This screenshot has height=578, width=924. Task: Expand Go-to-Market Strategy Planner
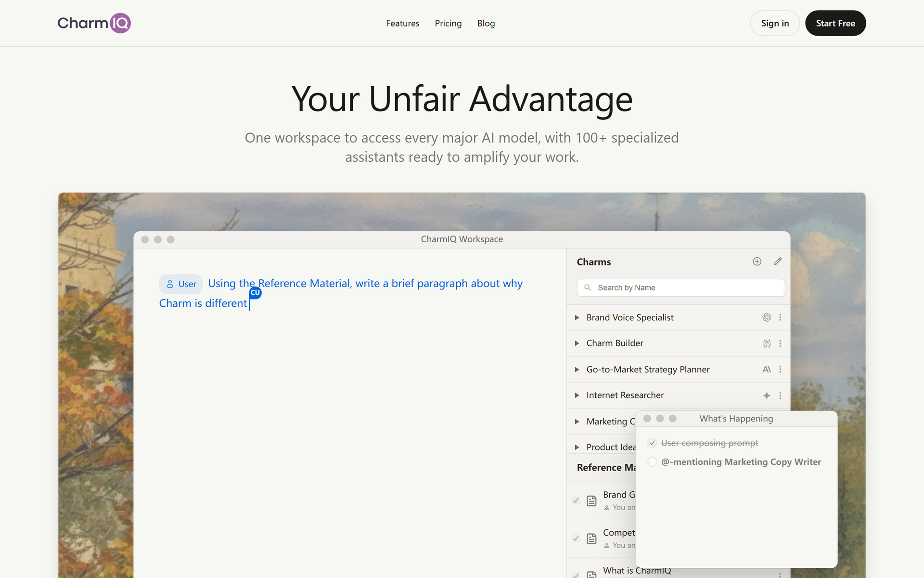tap(577, 369)
